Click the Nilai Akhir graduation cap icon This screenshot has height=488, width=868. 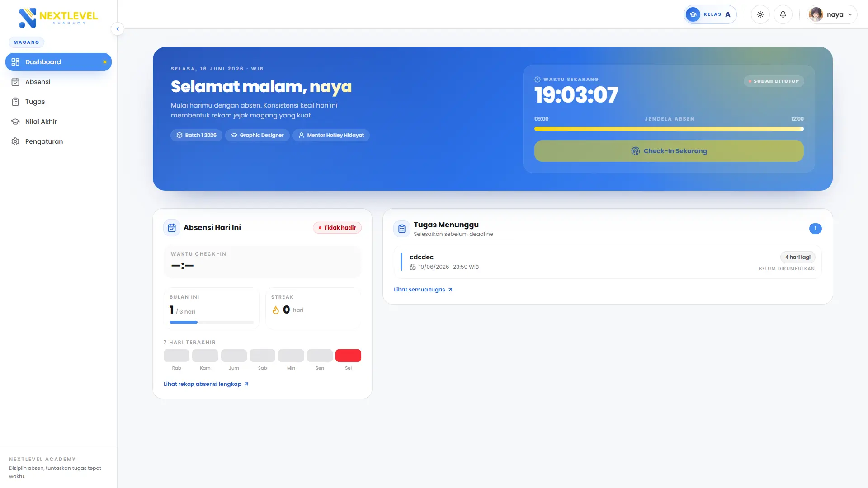15,122
